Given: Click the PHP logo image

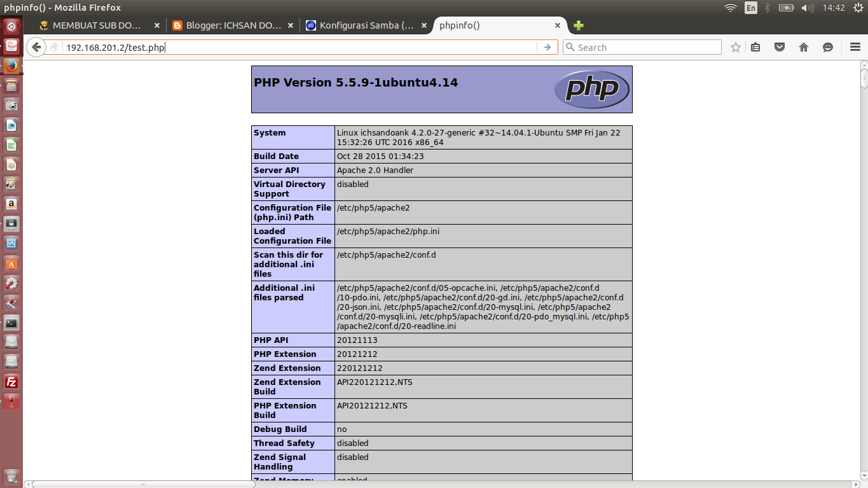Looking at the screenshot, I should [x=592, y=89].
